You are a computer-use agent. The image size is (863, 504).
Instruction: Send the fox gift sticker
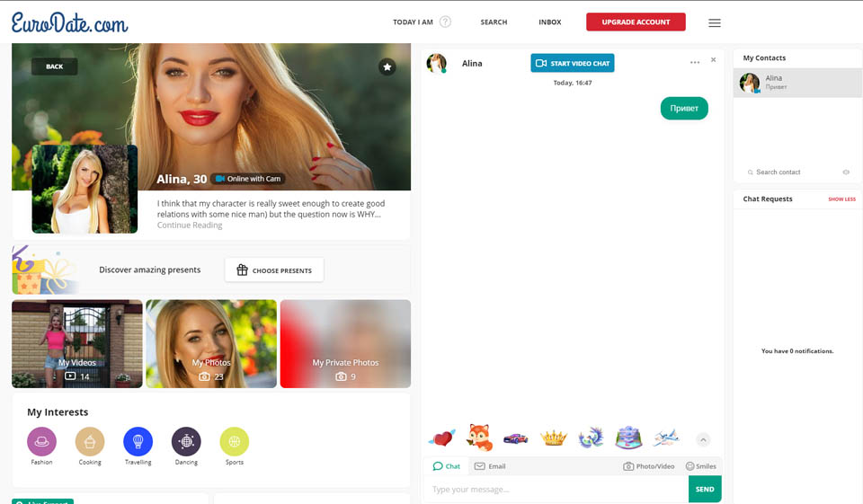pos(479,438)
